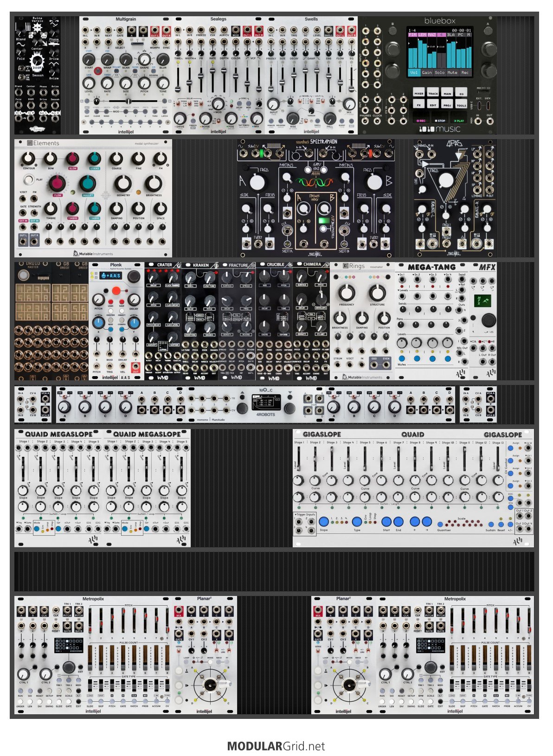The height and width of the screenshot is (756, 553).
Task: Select the BLA track header on bluebox
Action: (x=451, y=35)
